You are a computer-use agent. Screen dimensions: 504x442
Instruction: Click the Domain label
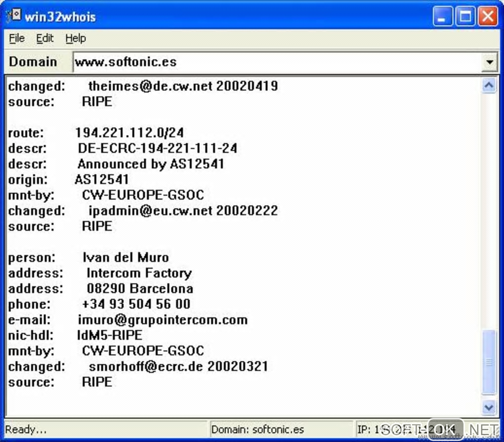(x=33, y=62)
